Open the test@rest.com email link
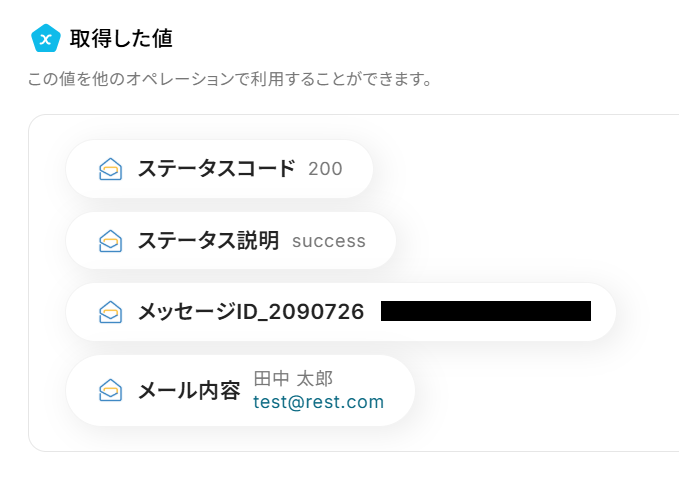This screenshot has height=488, width=679. 319,402
